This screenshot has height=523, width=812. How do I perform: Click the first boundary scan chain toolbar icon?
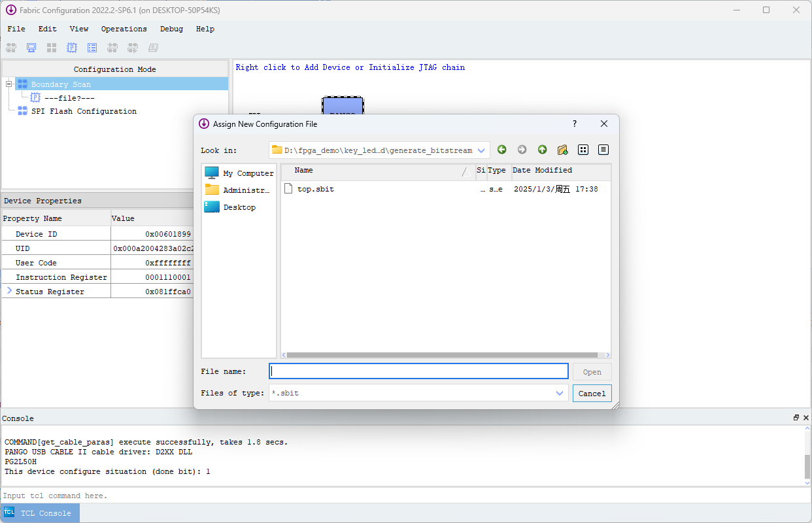[x=10, y=47]
